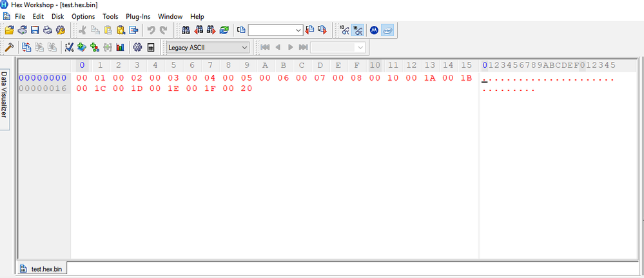Click the Open Drive disk icon
Viewport: 644px width, 278px height.
(x=22, y=30)
